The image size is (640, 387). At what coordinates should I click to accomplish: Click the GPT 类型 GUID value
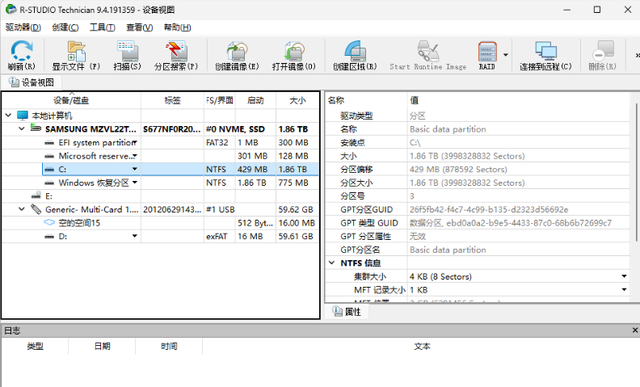tap(511, 223)
